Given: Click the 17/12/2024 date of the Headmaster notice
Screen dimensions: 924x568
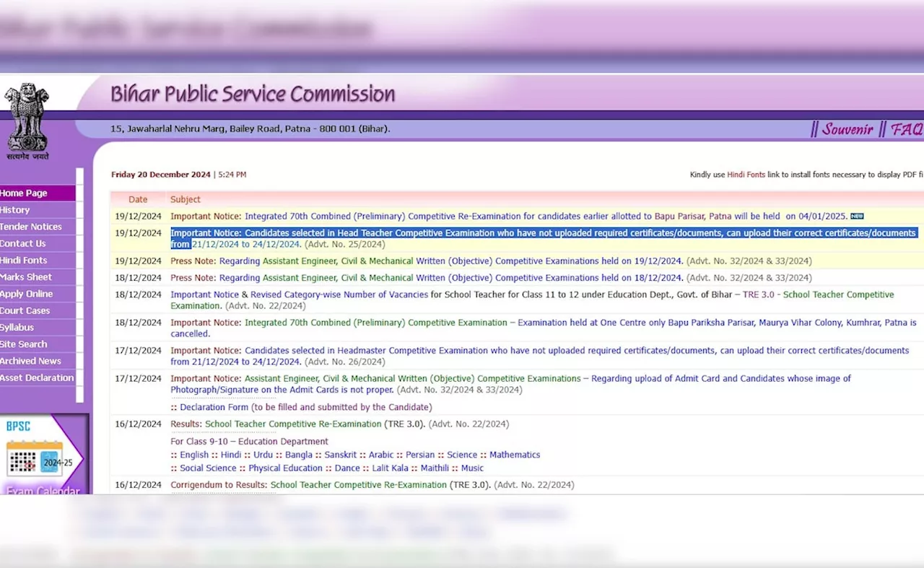Looking at the screenshot, I should [138, 351].
